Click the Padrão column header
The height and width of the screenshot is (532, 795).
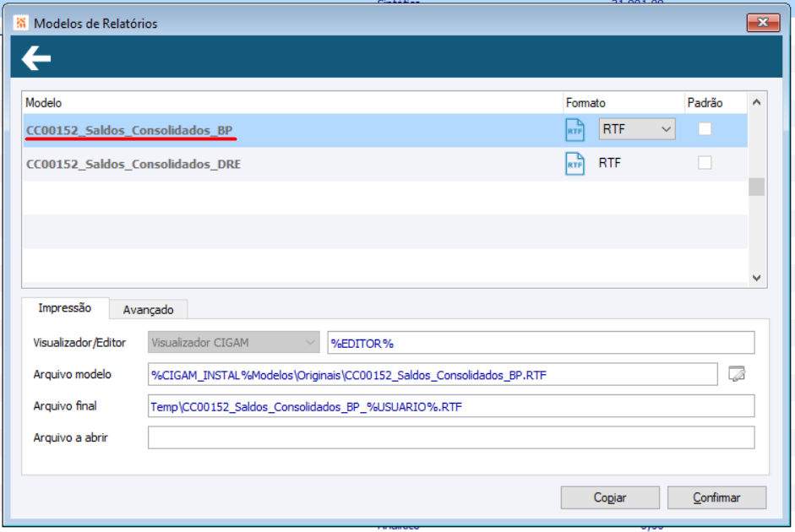(716, 103)
